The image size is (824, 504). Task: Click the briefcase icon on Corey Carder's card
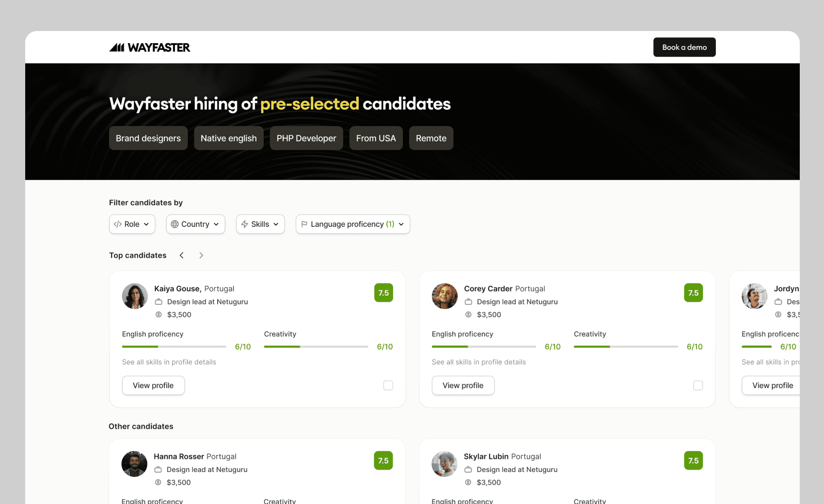point(468,301)
